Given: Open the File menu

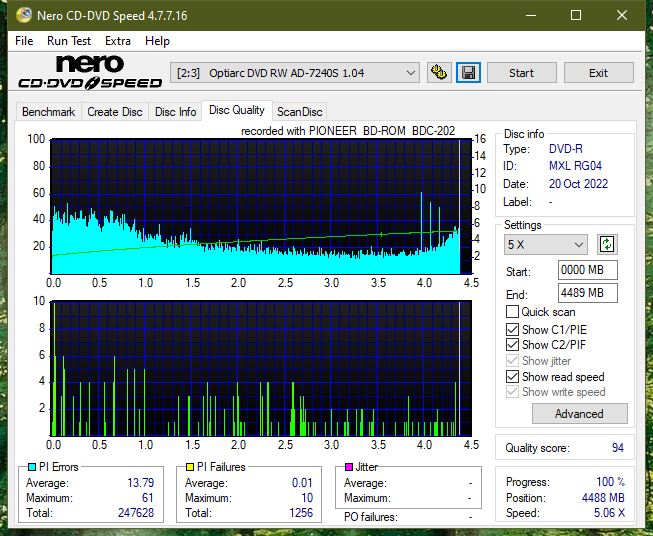Looking at the screenshot, I should pos(24,41).
